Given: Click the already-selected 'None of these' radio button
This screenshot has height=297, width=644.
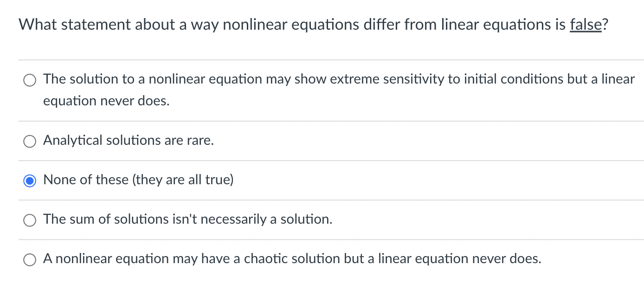Looking at the screenshot, I should pos(29,180).
